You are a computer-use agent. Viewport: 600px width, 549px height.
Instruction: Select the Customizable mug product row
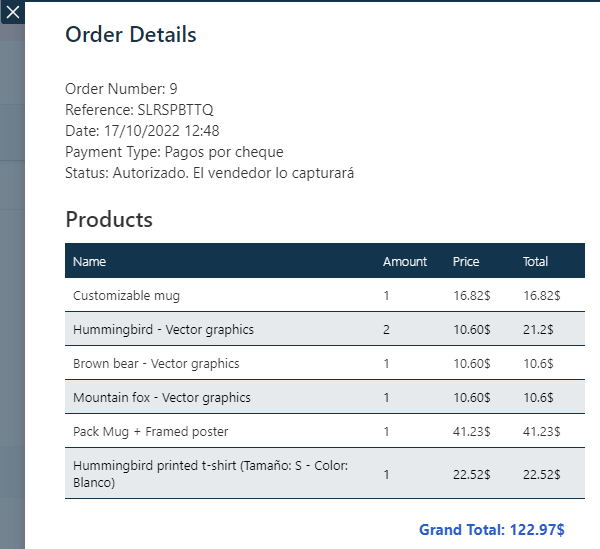pyautogui.click(x=126, y=296)
